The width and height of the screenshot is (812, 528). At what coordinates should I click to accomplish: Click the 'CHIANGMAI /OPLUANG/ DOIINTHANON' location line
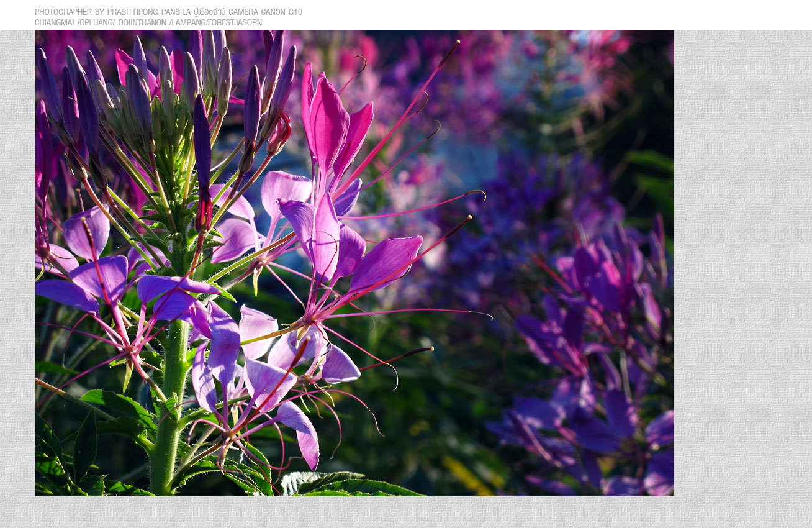[x=148, y=22]
